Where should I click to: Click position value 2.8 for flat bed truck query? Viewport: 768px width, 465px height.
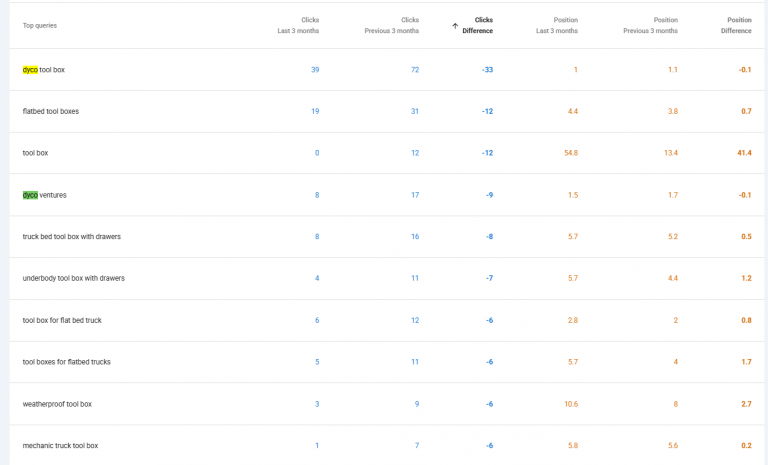[573, 320]
